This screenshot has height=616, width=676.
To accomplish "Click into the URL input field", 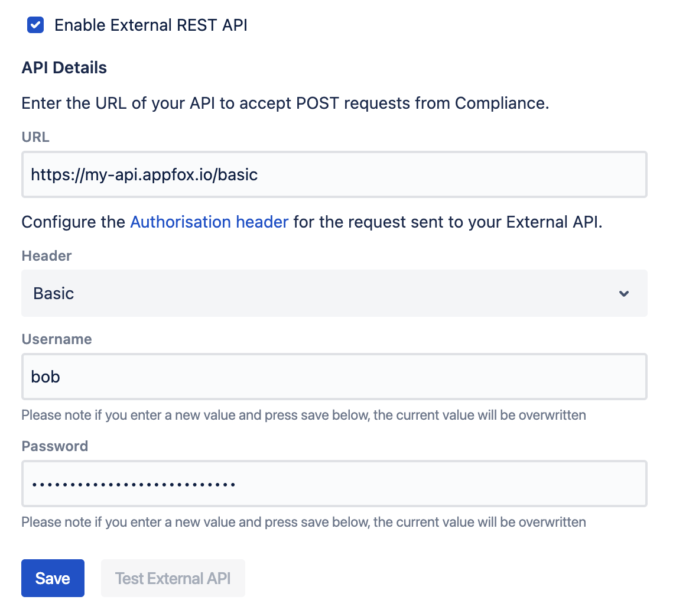I will (334, 175).
